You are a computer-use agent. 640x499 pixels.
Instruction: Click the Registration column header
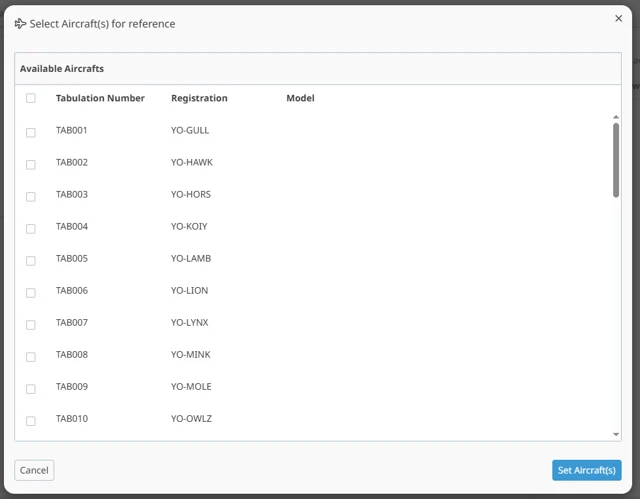click(x=199, y=98)
